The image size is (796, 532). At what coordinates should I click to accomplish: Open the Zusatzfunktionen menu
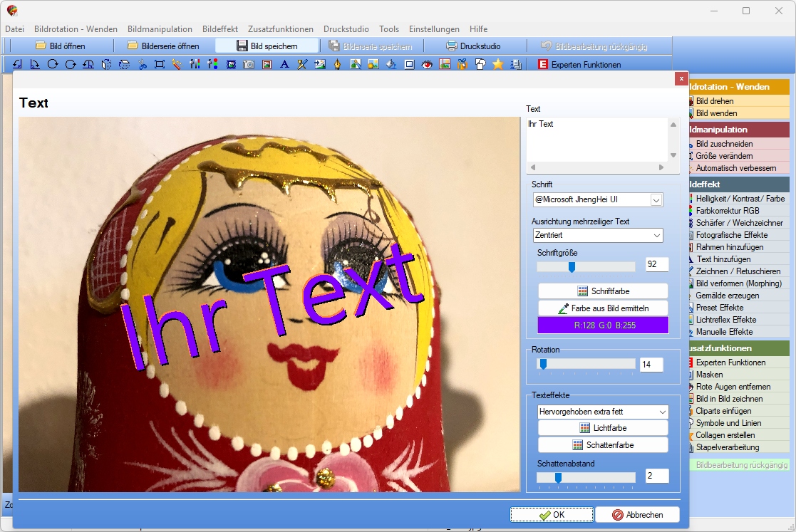point(281,29)
